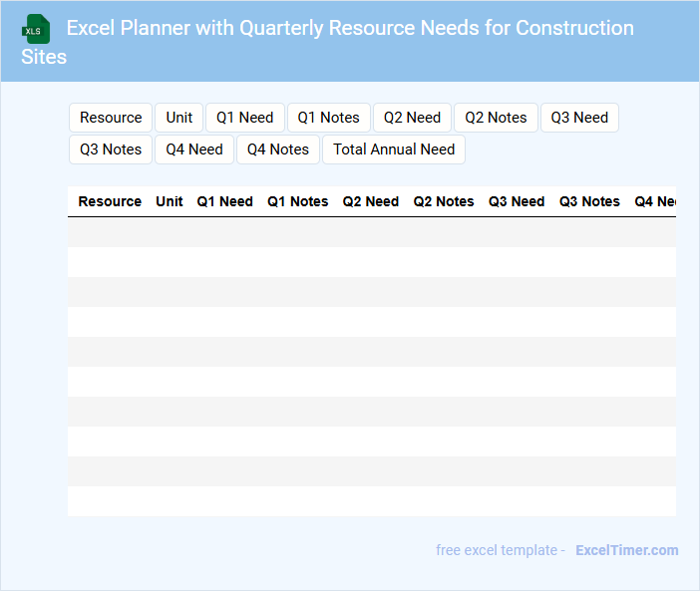
Task: Click the green XLS file icon
Action: 37,29
